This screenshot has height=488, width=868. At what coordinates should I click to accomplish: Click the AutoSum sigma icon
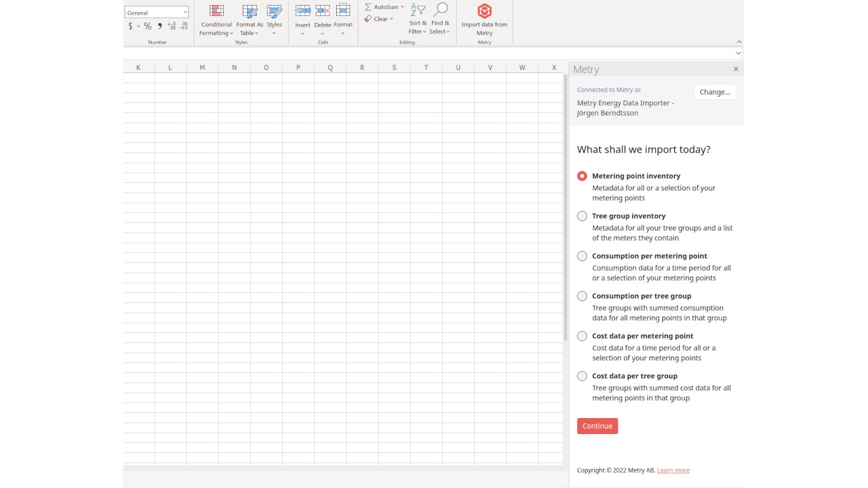(x=368, y=7)
